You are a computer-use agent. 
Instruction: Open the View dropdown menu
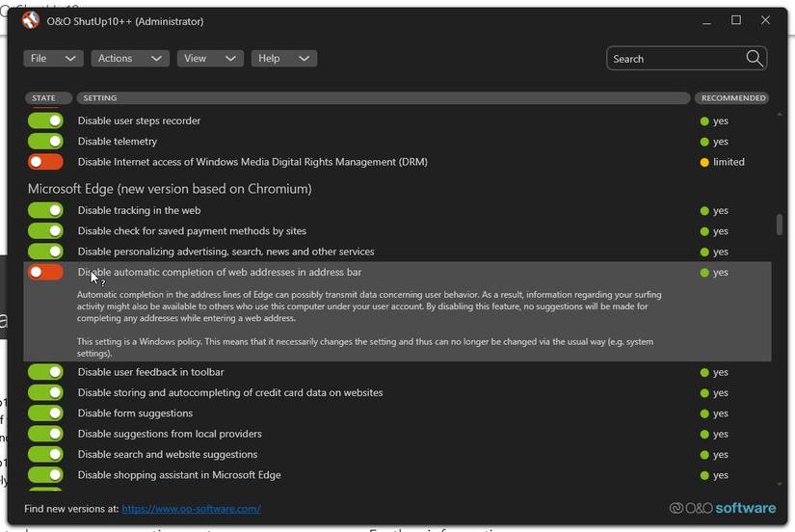[x=210, y=59]
